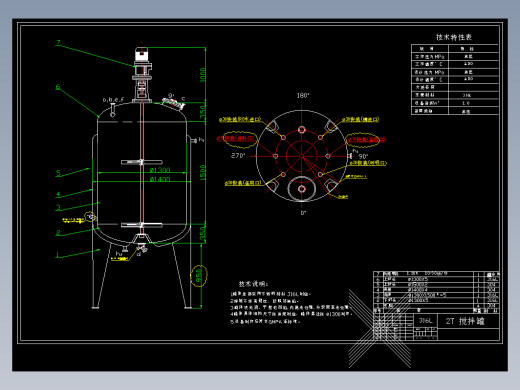Select the 270° angle label
The height and width of the screenshot is (390, 520).
coord(238,156)
